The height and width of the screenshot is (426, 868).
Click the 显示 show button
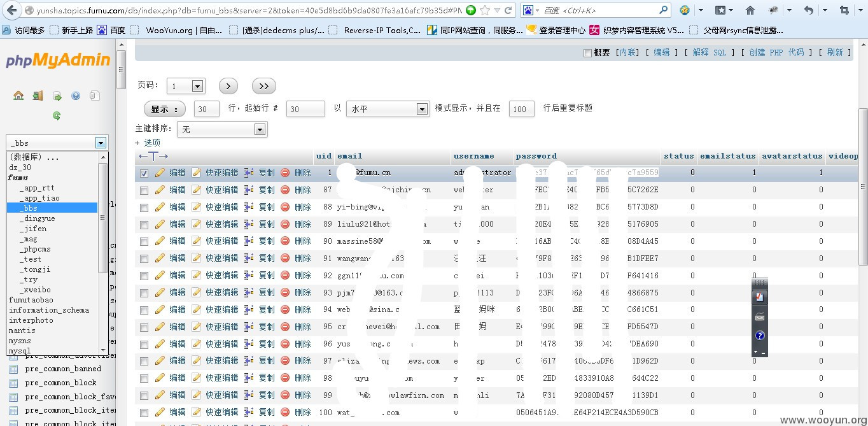coord(165,109)
